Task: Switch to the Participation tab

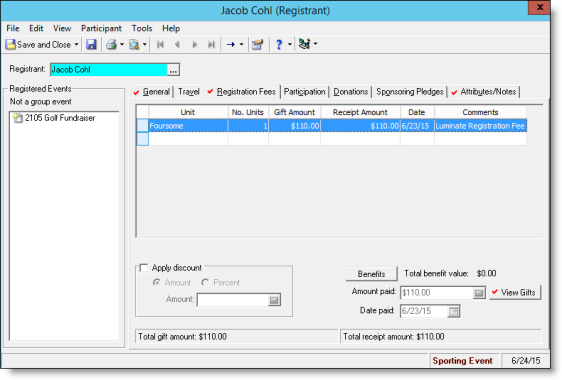Action: coord(304,92)
